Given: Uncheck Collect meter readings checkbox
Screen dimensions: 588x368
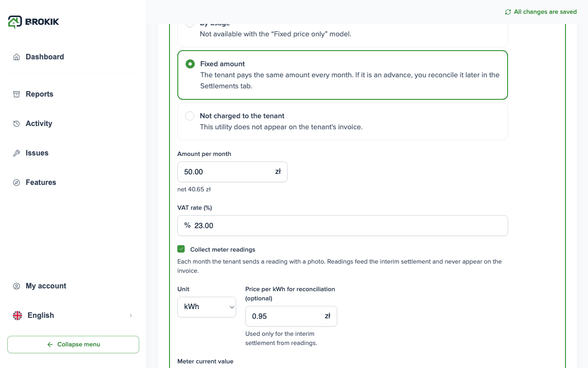Looking at the screenshot, I should coord(181,249).
